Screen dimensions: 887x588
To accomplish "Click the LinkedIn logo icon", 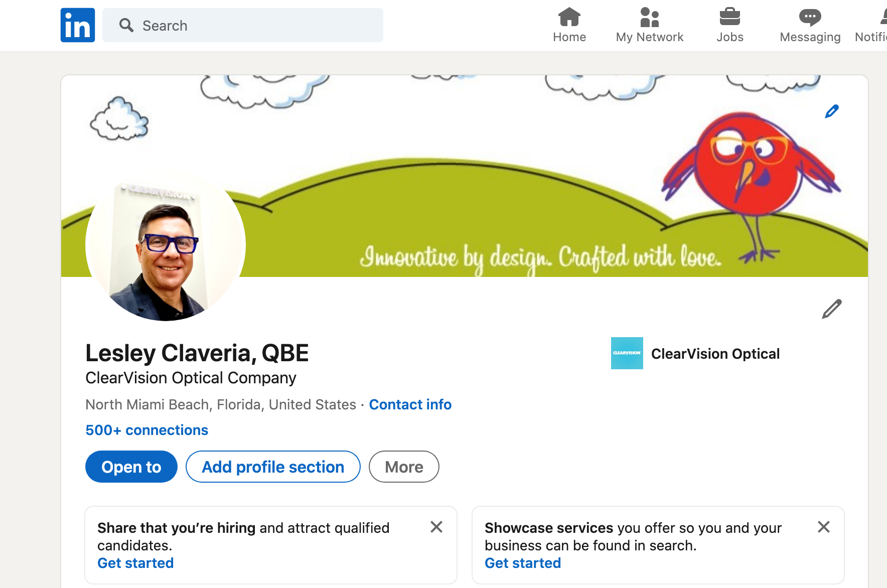I will [78, 25].
